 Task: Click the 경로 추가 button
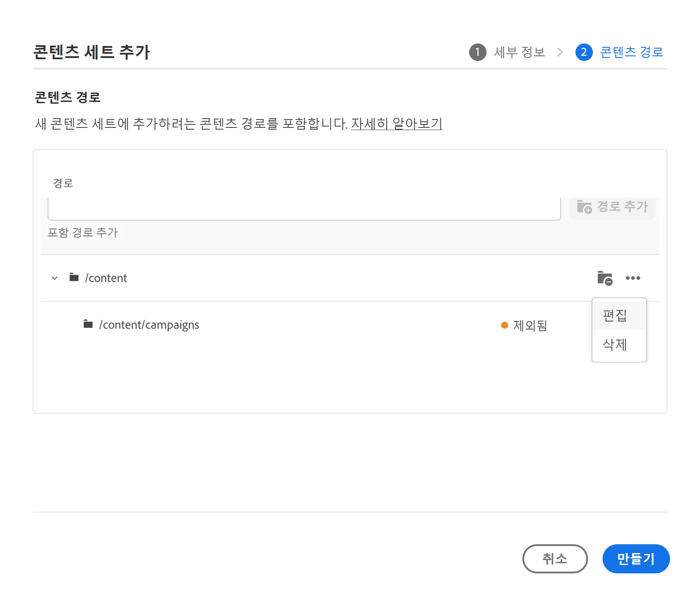pos(612,207)
